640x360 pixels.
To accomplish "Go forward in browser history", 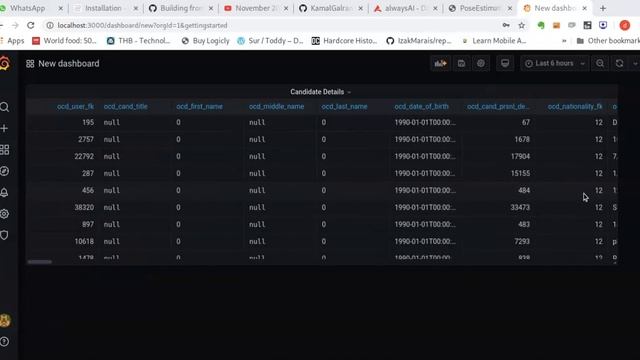I will point(15,25).
